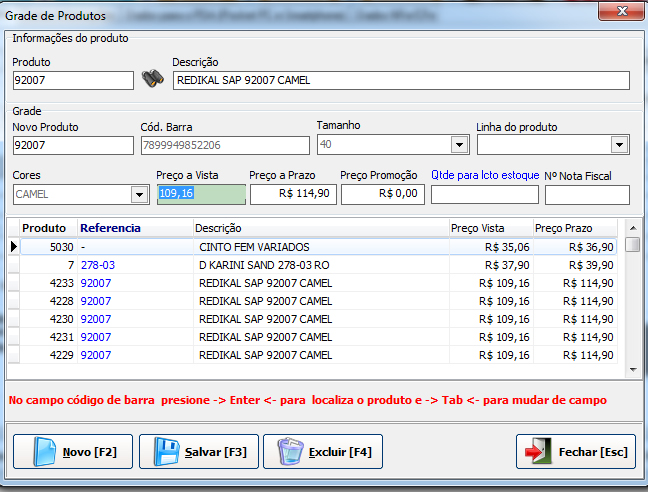Expand the Linha do produto dropdown
The width and height of the screenshot is (648, 492).
(619, 145)
